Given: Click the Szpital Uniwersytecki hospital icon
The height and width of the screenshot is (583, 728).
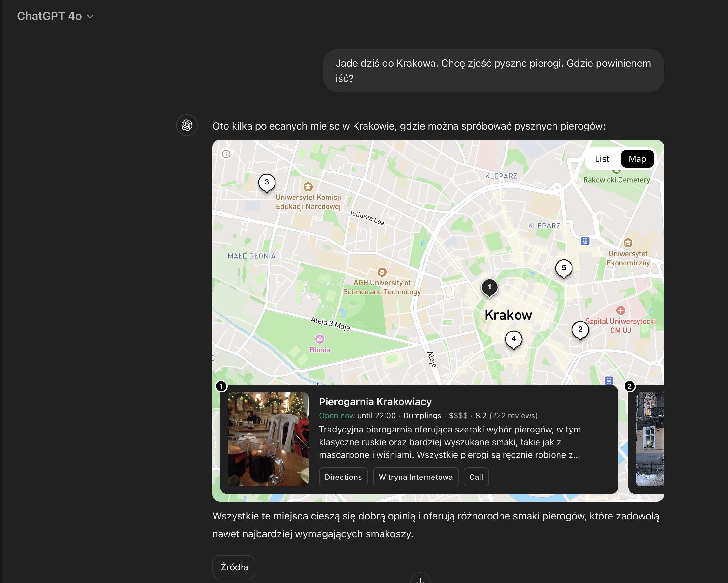Looking at the screenshot, I should [621, 311].
